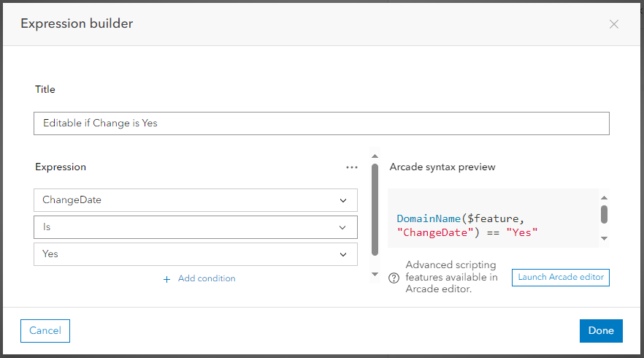Click the Expression panel scrollbar thumb
Screen dimensions: 644x358
pos(375,208)
